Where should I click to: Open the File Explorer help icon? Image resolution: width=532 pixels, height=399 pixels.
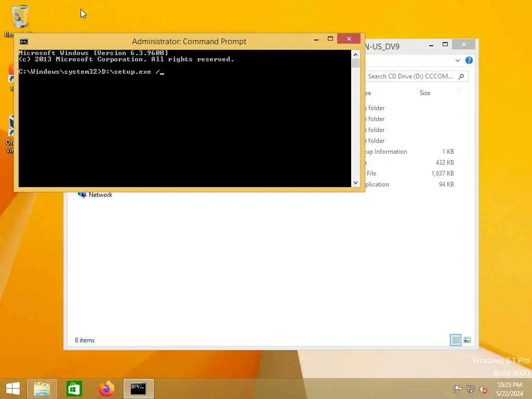469,60
